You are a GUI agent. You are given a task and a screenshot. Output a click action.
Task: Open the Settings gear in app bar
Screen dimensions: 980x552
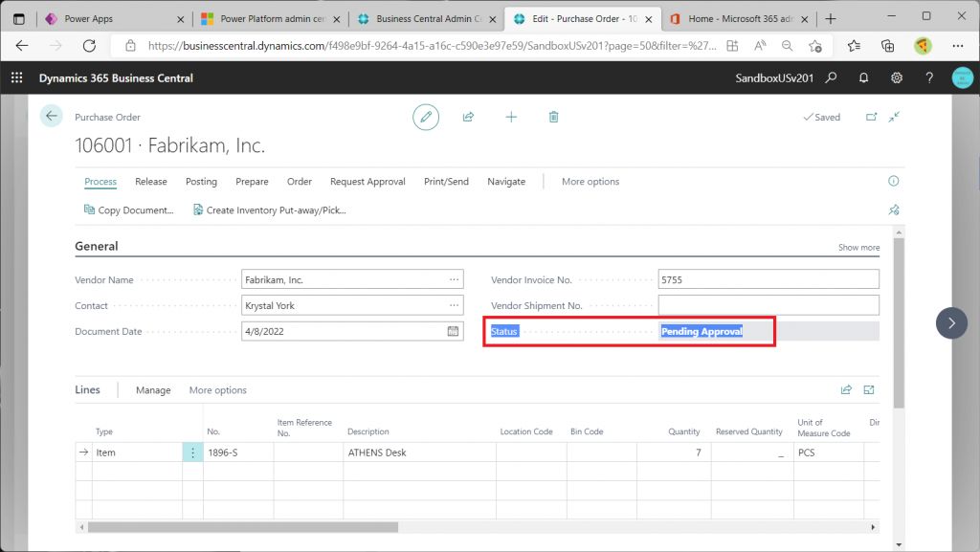[x=897, y=77]
